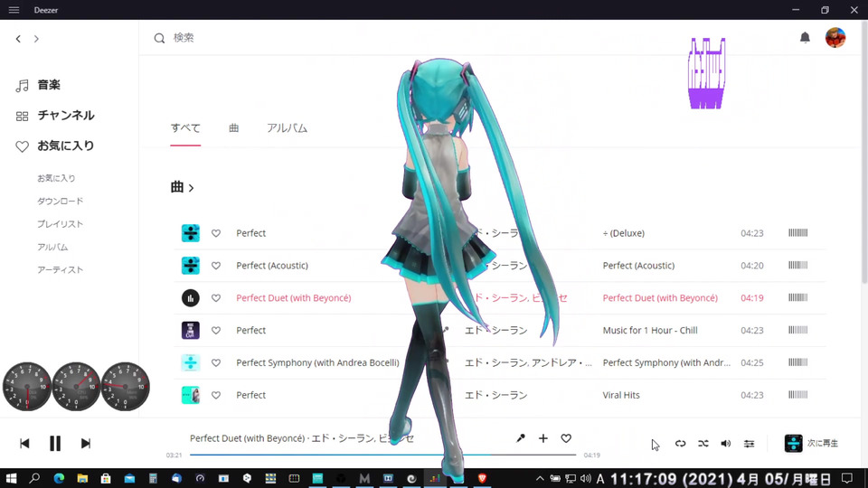The width and height of the screenshot is (868, 488).
Task: Open the Windows Start menu
Action: [11, 478]
